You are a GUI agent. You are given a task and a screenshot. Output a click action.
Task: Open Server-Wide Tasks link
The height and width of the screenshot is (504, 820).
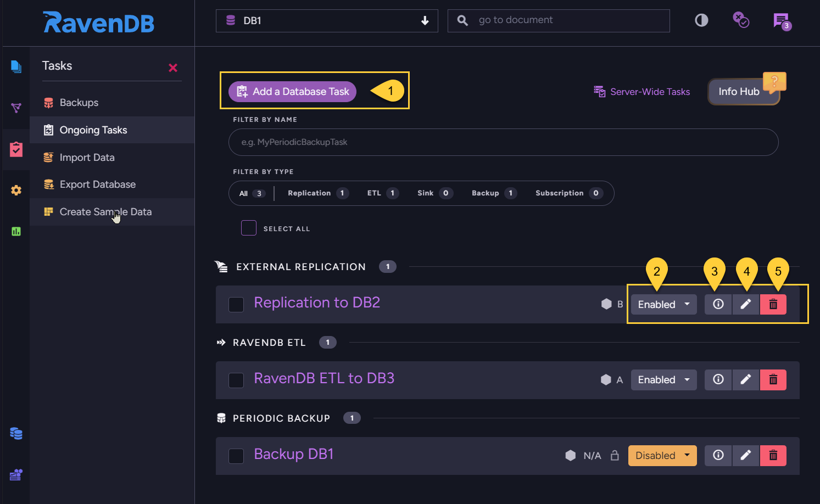point(642,92)
